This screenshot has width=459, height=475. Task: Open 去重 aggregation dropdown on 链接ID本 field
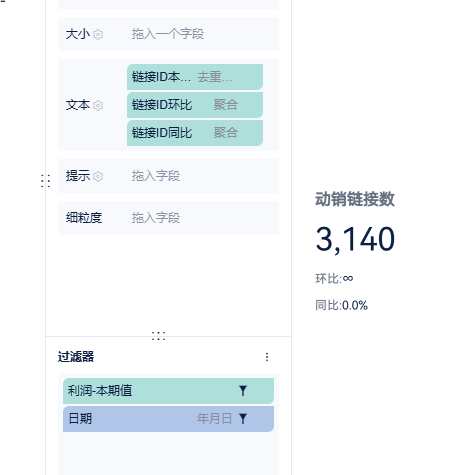214,77
